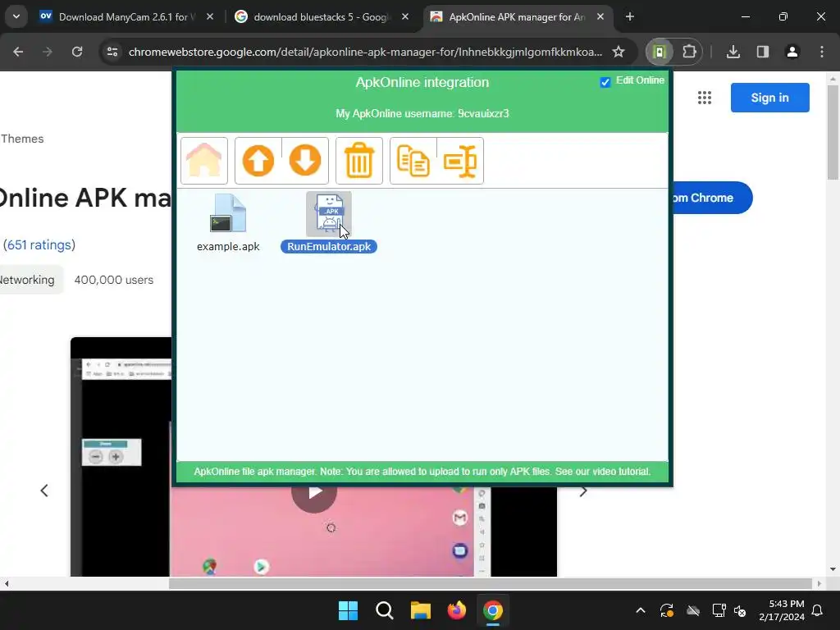Open Google apps grid icon
The width and height of the screenshot is (840, 630).
[x=705, y=98]
